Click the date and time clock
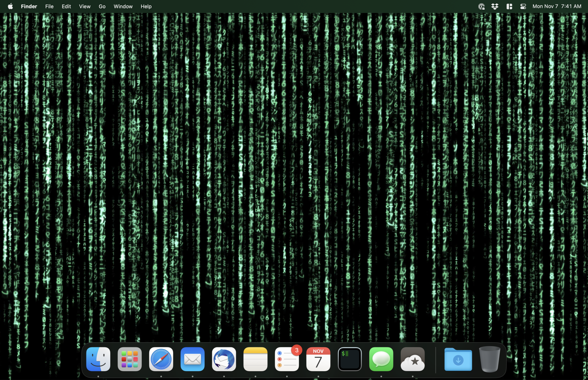This screenshot has height=380, width=588. click(557, 6)
